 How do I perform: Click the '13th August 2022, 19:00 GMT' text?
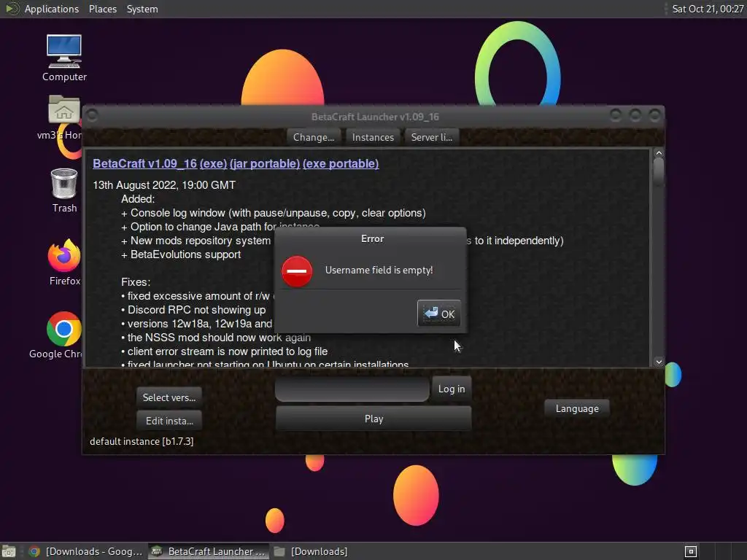click(x=164, y=185)
